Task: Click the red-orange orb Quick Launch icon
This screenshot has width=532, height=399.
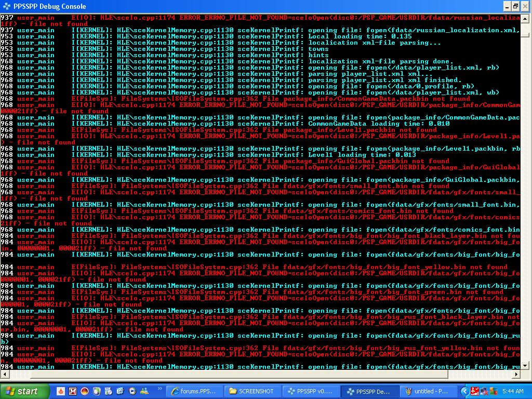Action: 85,391
